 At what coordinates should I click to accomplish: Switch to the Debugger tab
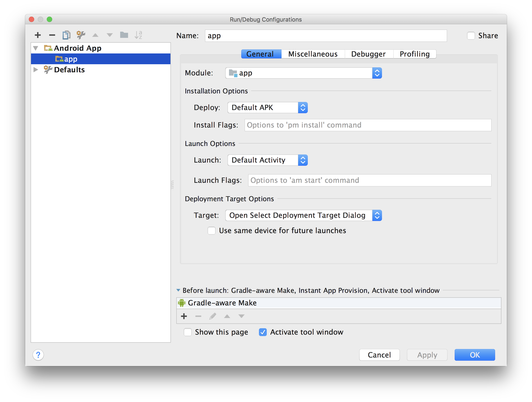click(x=368, y=54)
